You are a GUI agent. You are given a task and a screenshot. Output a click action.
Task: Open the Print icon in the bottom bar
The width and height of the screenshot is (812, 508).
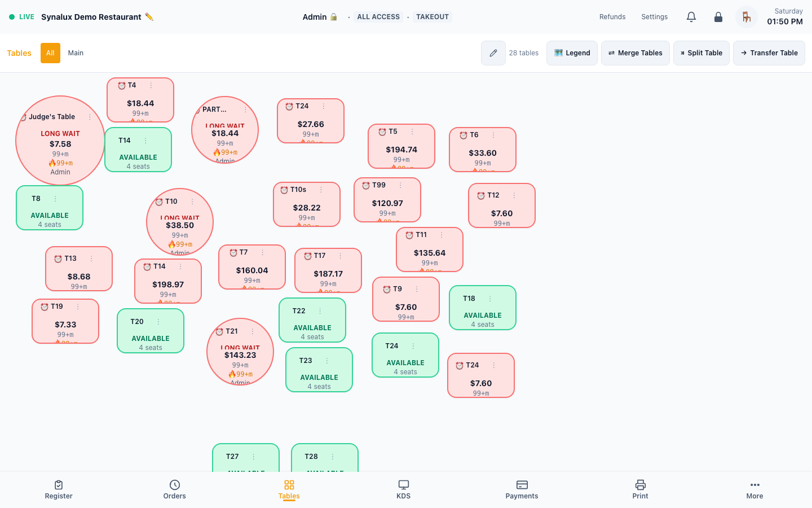click(640, 489)
